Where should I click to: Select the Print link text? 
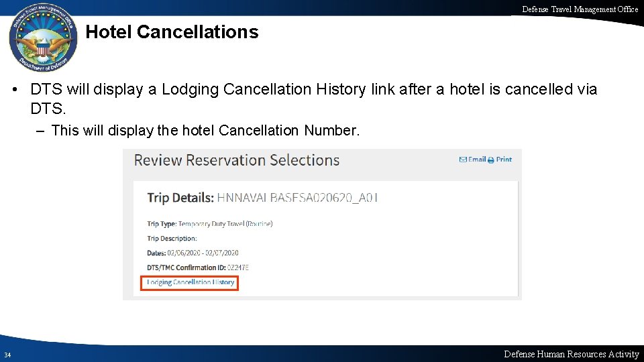(x=504, y=160)
